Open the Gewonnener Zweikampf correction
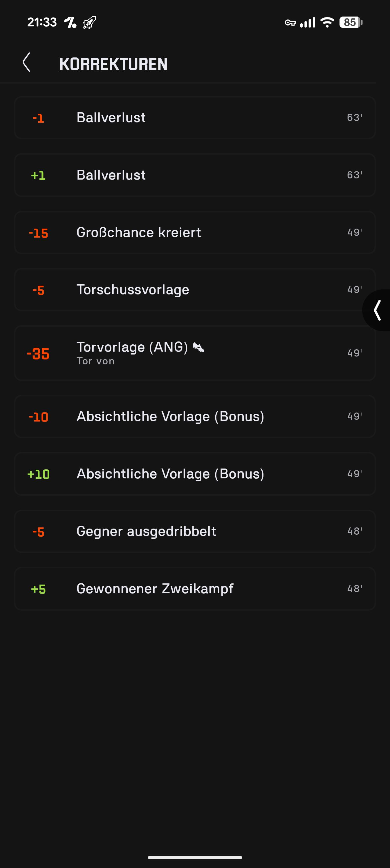Screen dimensions: 390x868 (x=195, y=589)
